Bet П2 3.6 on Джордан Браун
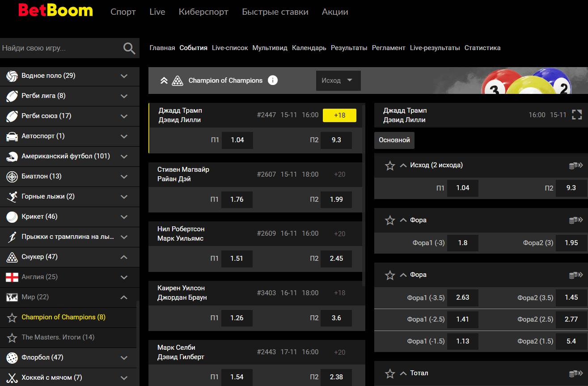588x386 pixels. point(336,318)
